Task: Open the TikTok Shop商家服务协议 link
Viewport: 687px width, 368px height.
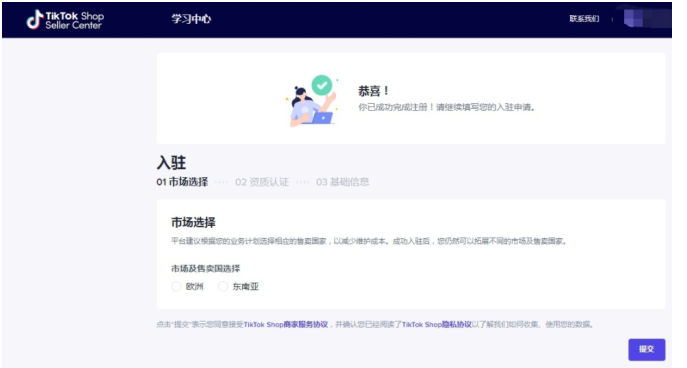Action: point(286,325)
